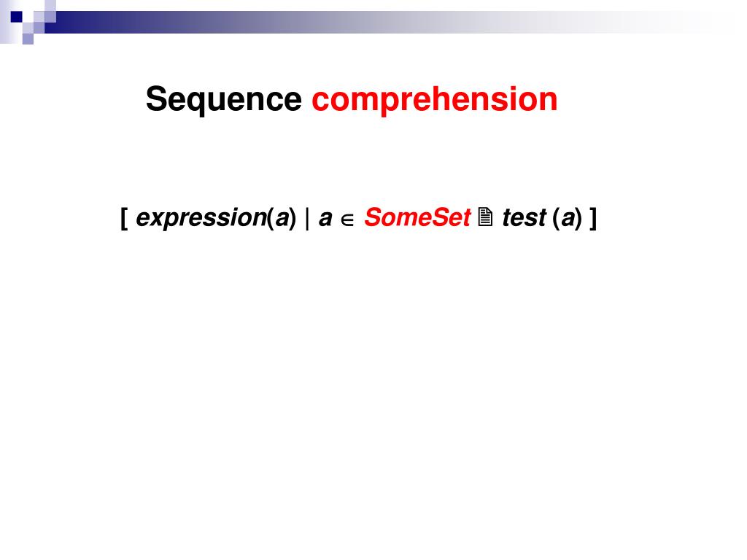Click the dark blue square in corner
The height and width of the screenshot is (560, 747).
17,17
